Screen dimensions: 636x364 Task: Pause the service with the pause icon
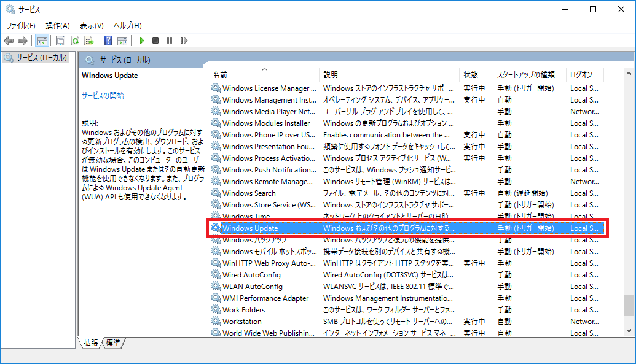click(x=170, y=41)
